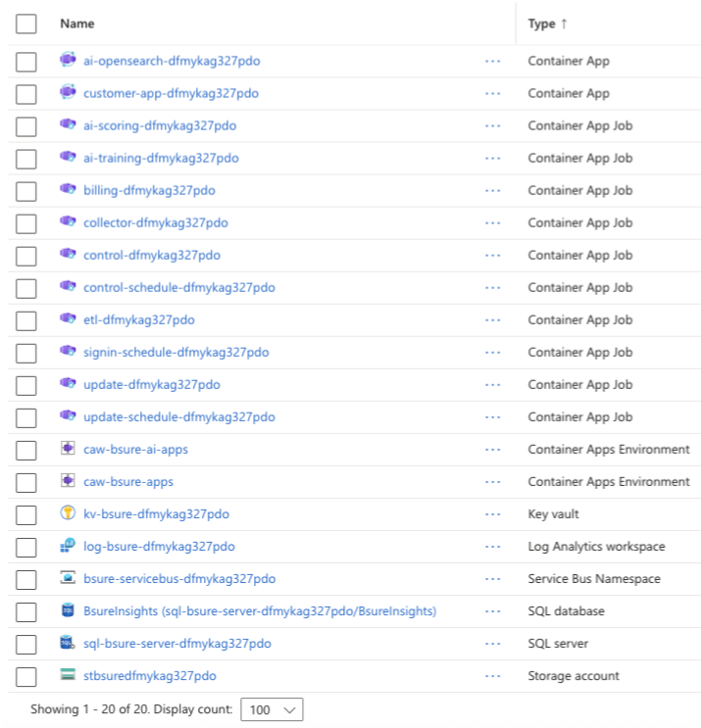Toggle the select-all checkbox in header
Screen dimensions: 701x728
[26, 24]
